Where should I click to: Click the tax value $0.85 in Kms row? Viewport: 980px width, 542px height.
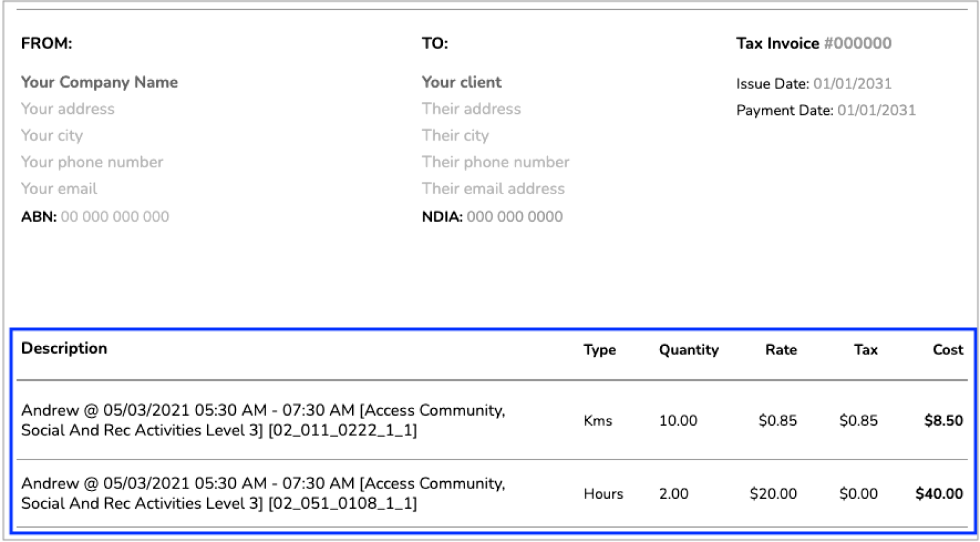click(x=858, y=420)
